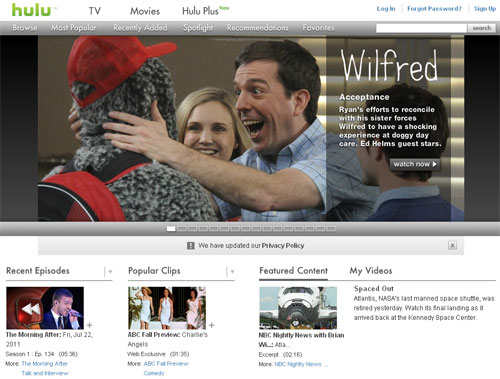Screen dimensions: 500x379
Task: Focus the search text field
Action: 421,28
